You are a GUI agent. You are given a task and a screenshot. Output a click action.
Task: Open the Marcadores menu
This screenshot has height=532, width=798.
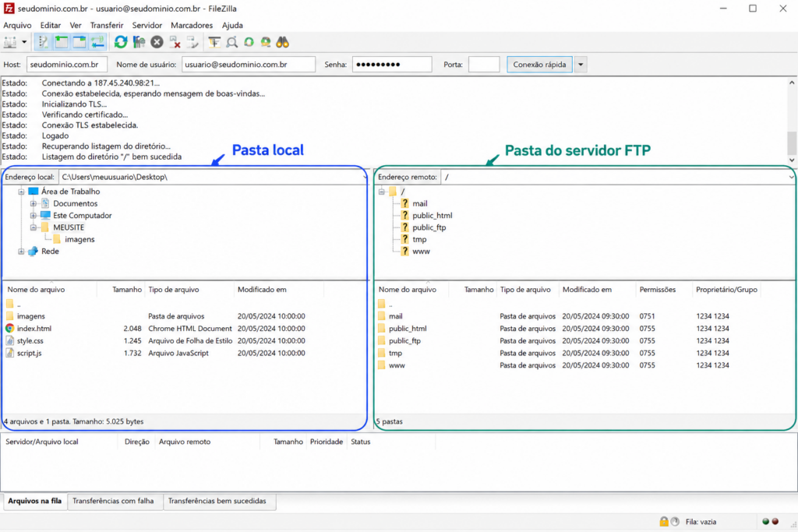point(192,26)
